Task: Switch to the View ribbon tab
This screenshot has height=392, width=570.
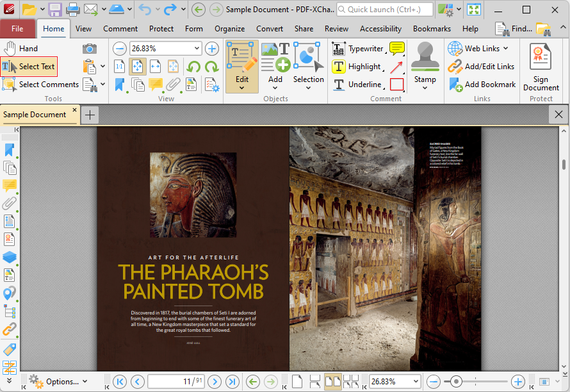Action: (x=83, y=29)
